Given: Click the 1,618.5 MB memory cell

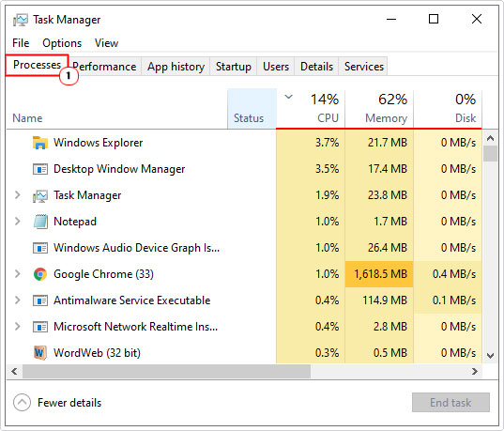Looking at the screenshot, I should click(379, 274).
